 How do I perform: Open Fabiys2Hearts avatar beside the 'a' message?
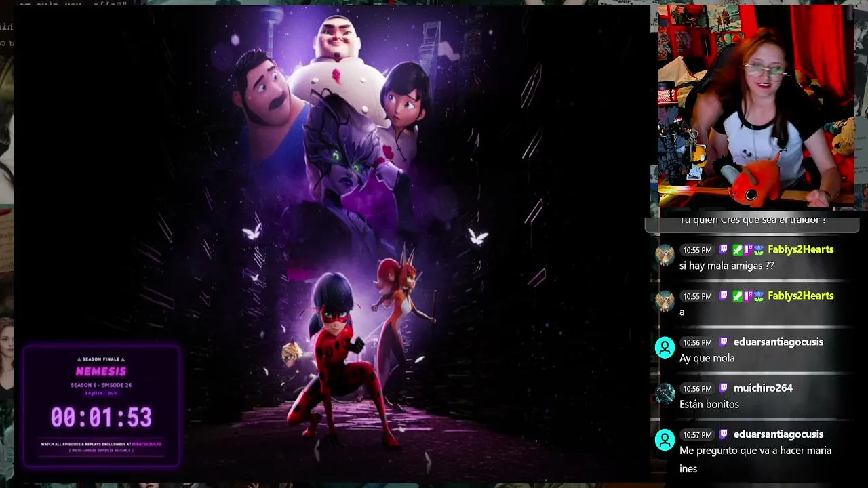(x=665, y=300)
